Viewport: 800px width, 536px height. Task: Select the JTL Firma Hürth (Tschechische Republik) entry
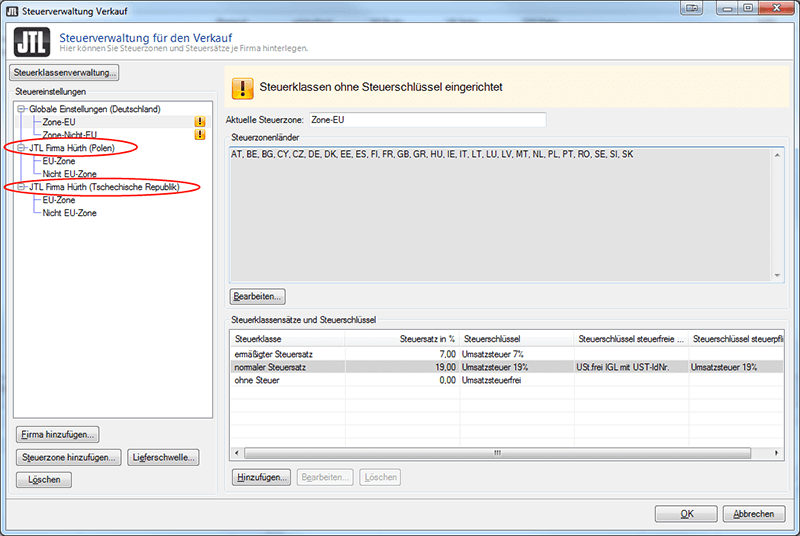click(104, 187)
